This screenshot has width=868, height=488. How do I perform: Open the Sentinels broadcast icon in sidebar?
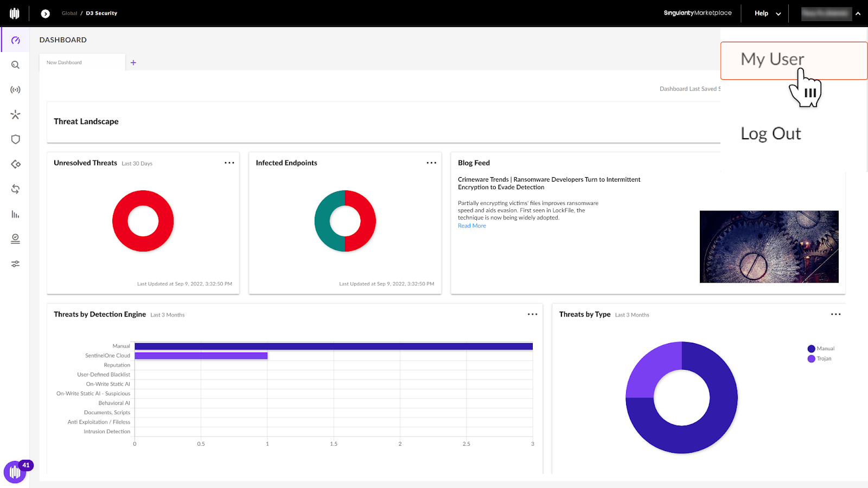[15, 90]
